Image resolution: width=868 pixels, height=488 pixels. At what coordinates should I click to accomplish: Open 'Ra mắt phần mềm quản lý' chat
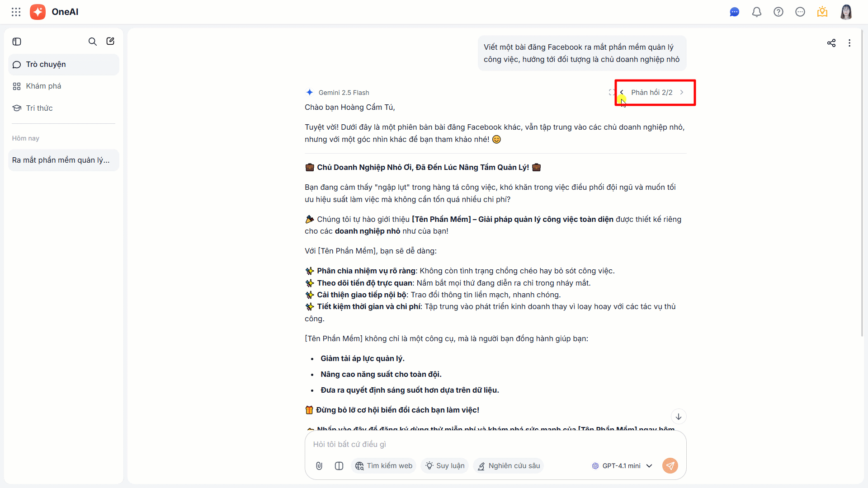point(61,160)
